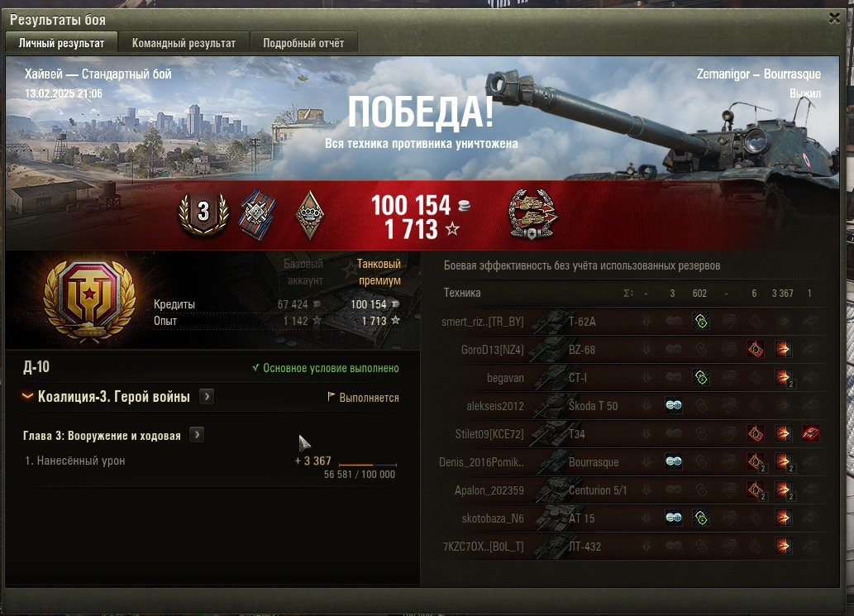The height and width of the screenshot is (616, 854).
Task: Open arrow next to Глава 3: Вооружение и ходовая
Action: click(x=197, y=435)
